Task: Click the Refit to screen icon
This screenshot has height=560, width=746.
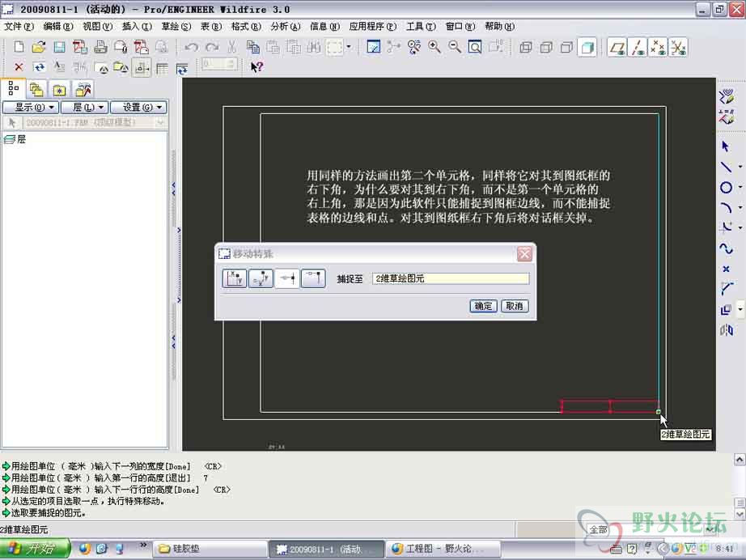Action: (475, 47)
